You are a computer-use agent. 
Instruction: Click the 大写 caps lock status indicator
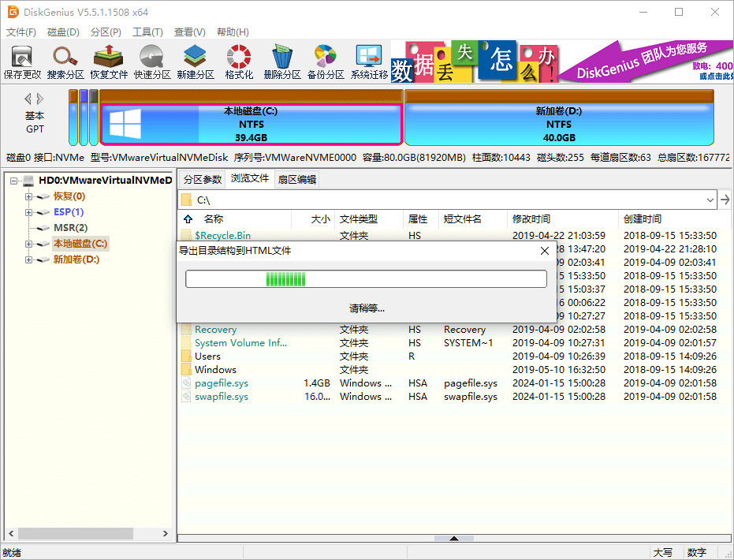click(x=663, y=553)
